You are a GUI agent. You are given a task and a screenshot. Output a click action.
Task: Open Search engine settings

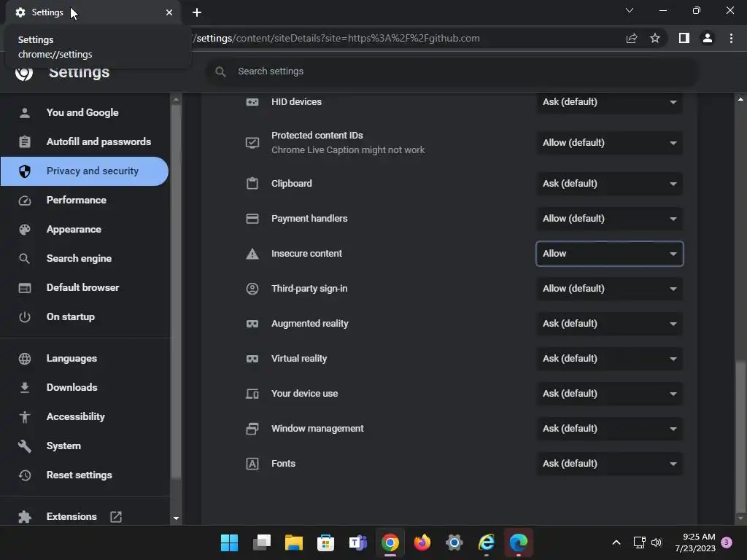85,259
